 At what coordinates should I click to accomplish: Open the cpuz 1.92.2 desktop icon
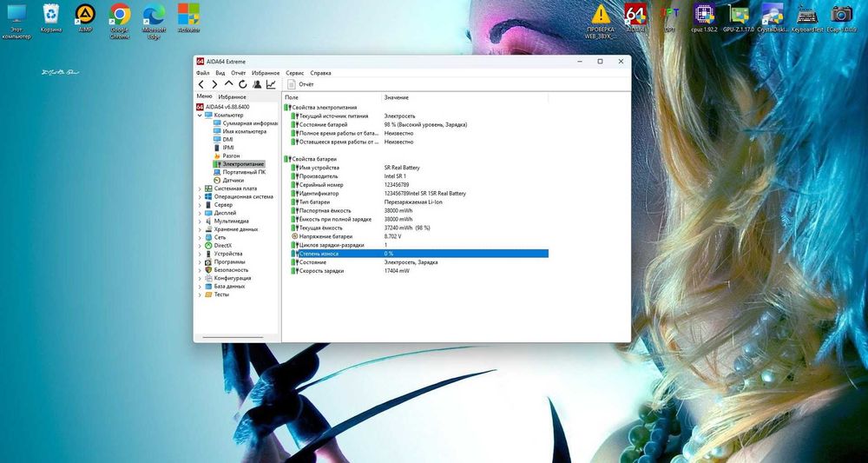705,17
